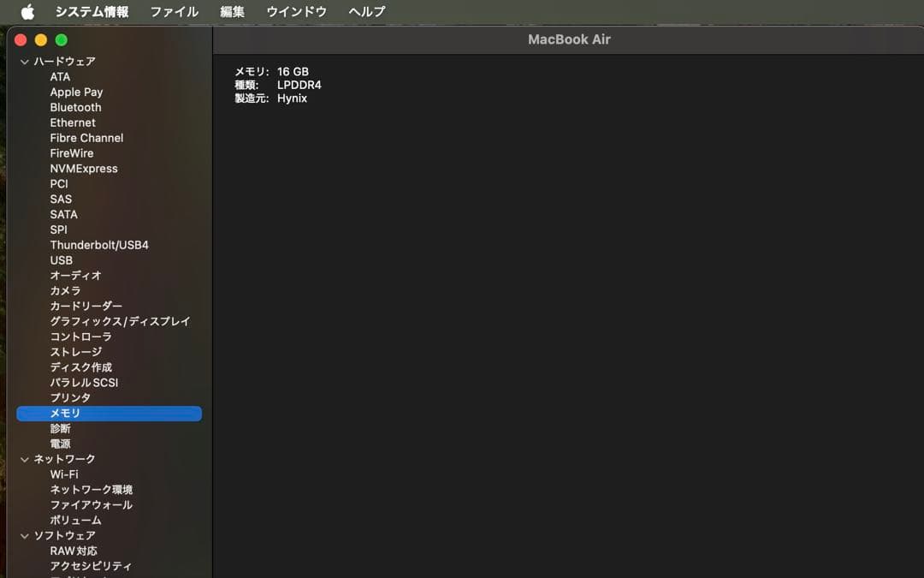Open the Apple menu icon
The width and height of the screenshot is (924, 578).
[x=27, y=12]
